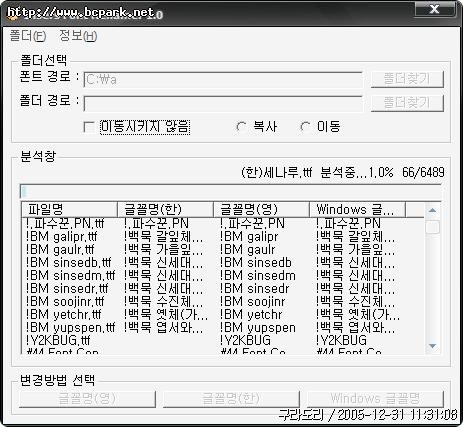
Task: Click scrollbar down arrow in font list
Action: coord(432,346)
